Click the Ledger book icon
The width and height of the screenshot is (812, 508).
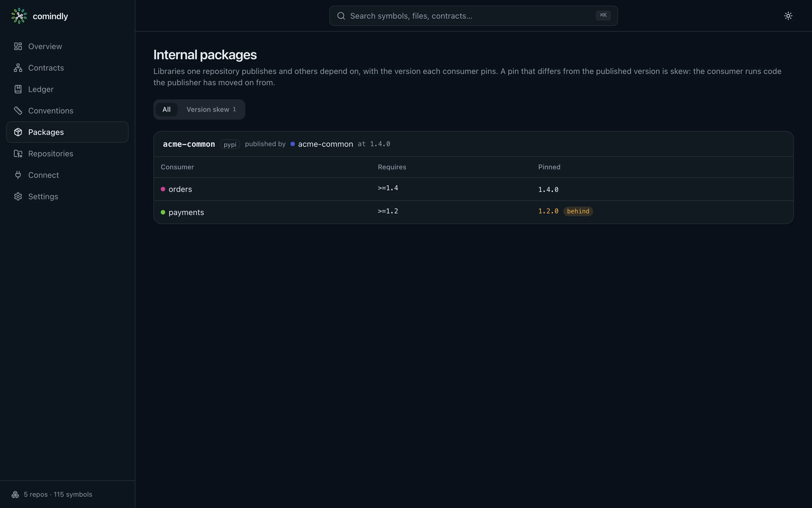pos(18,89)
